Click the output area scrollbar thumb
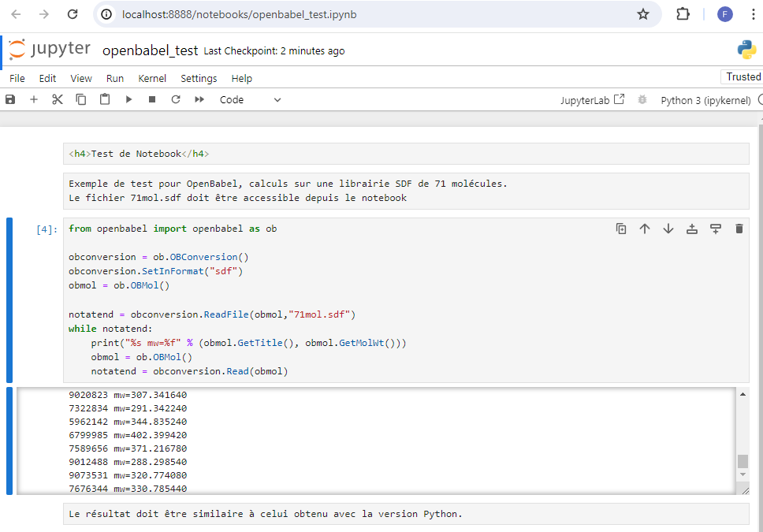The height and width of the screenshot is (532, 763). [x=743, y=461]
